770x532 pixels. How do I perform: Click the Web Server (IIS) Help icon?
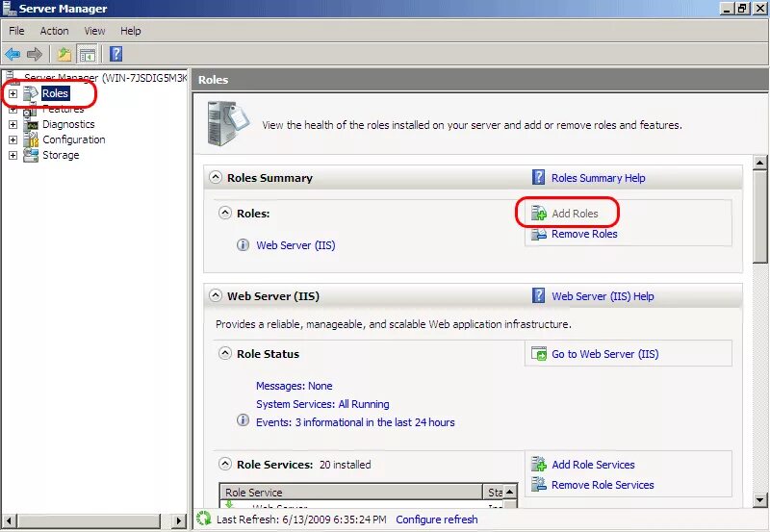point(539,295)
